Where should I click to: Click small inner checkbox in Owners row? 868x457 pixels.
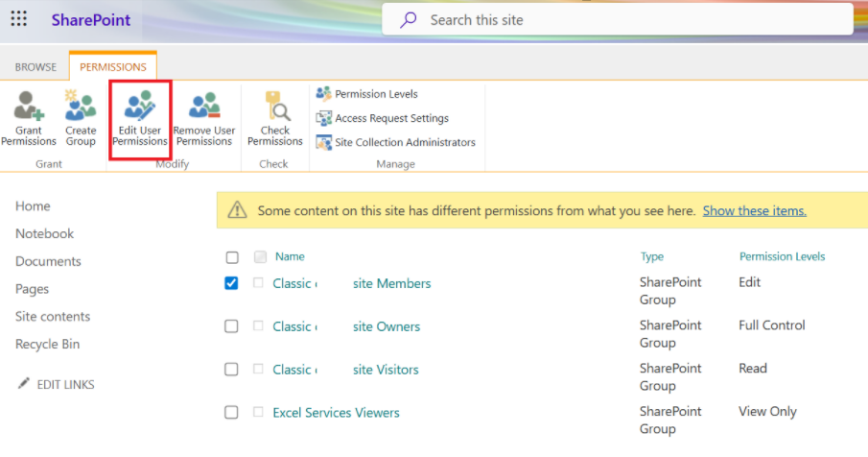click(x=258, y=325)
